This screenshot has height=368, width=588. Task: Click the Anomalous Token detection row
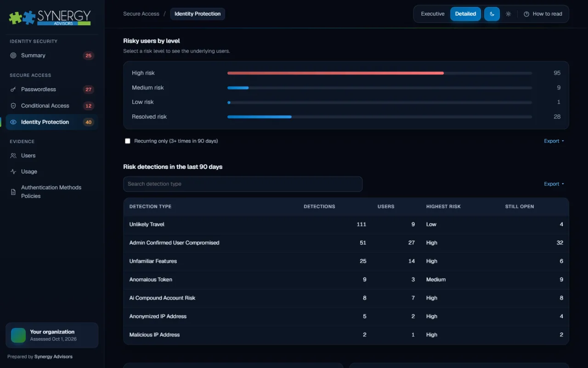[346, 280]
